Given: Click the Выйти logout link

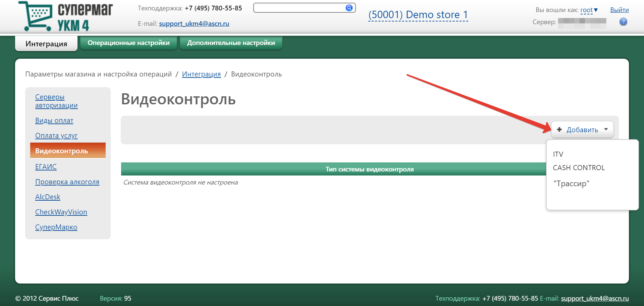Looking at the screenshot, I should (619, 10).
